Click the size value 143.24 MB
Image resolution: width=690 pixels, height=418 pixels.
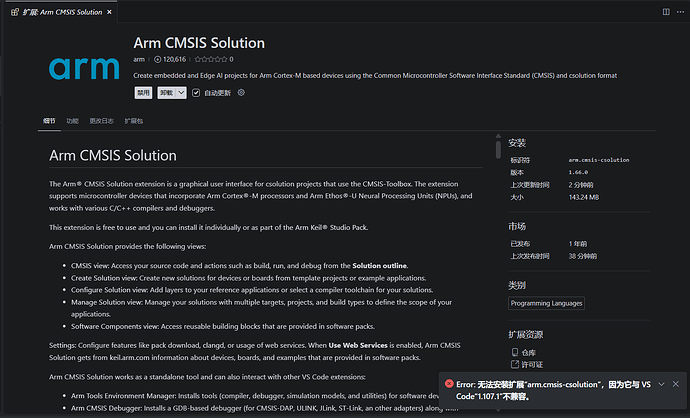coord(584,197)
